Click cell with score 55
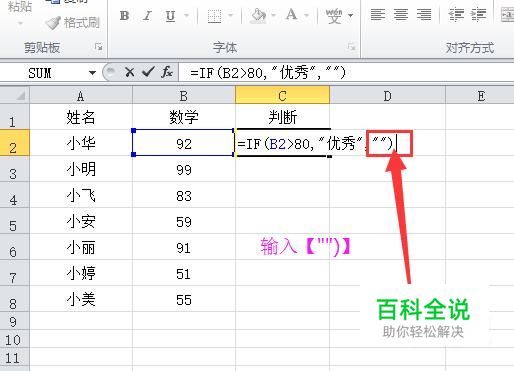The image size is (514, 371). (x=184, y=299)
